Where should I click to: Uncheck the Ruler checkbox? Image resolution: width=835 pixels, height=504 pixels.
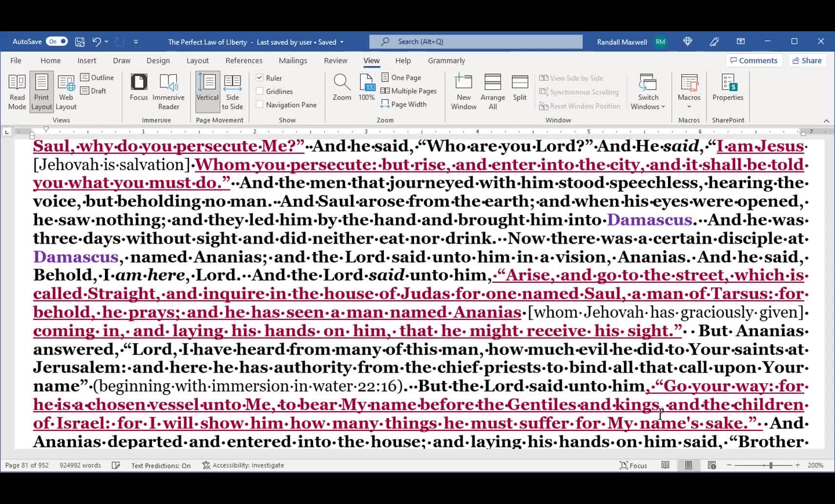pos(260,78)
